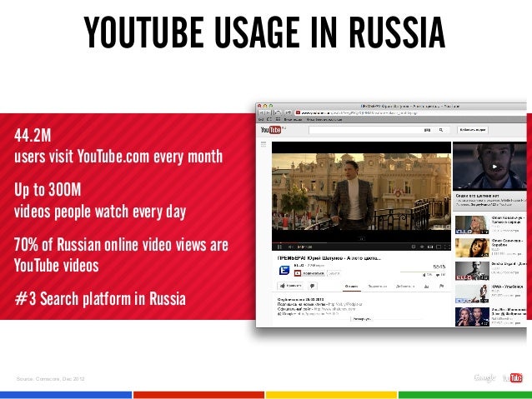Select the Add to tab below video
This screenshot has height=399, width=532.
(405, 287)
